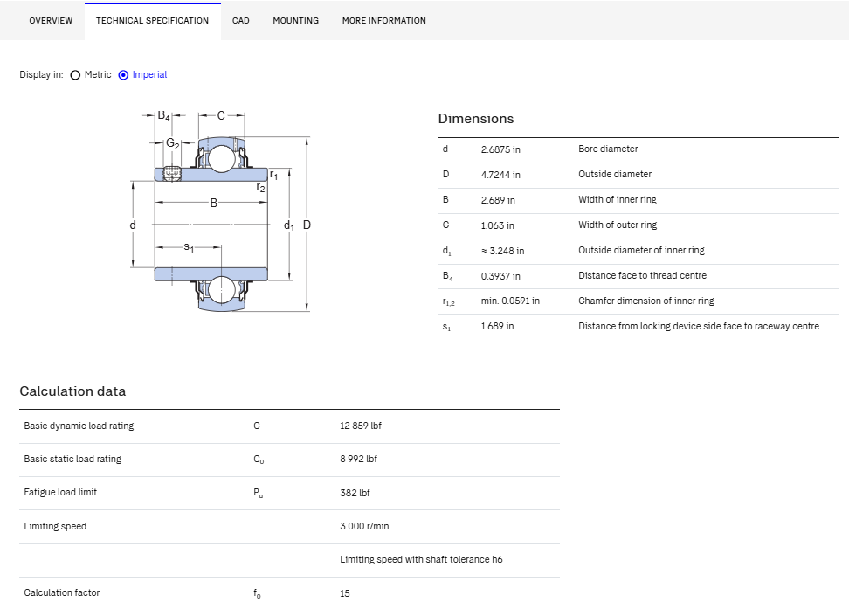Click the Width of inner ring label
The width and height of the screenshot is (849, 616).
click(618, 199)
